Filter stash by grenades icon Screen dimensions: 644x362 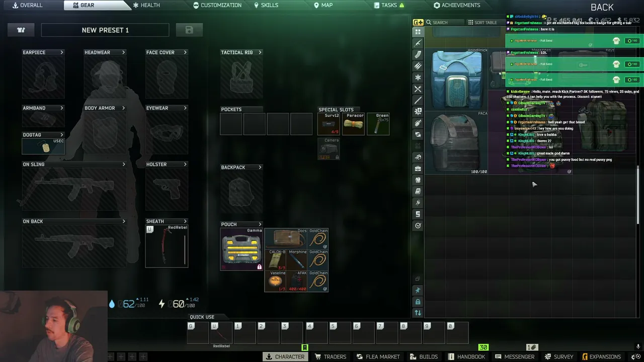(x=418, y=123)
